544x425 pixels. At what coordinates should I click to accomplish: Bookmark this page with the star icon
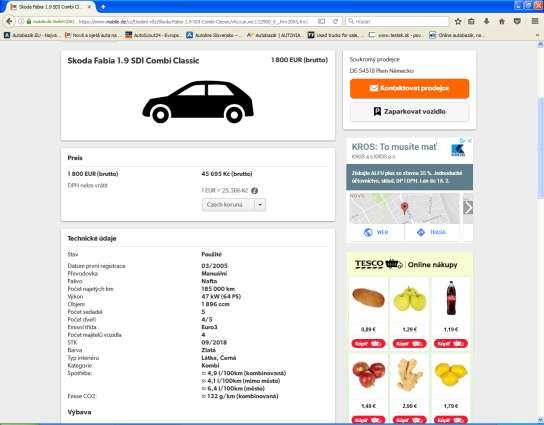tap(458, 21)
